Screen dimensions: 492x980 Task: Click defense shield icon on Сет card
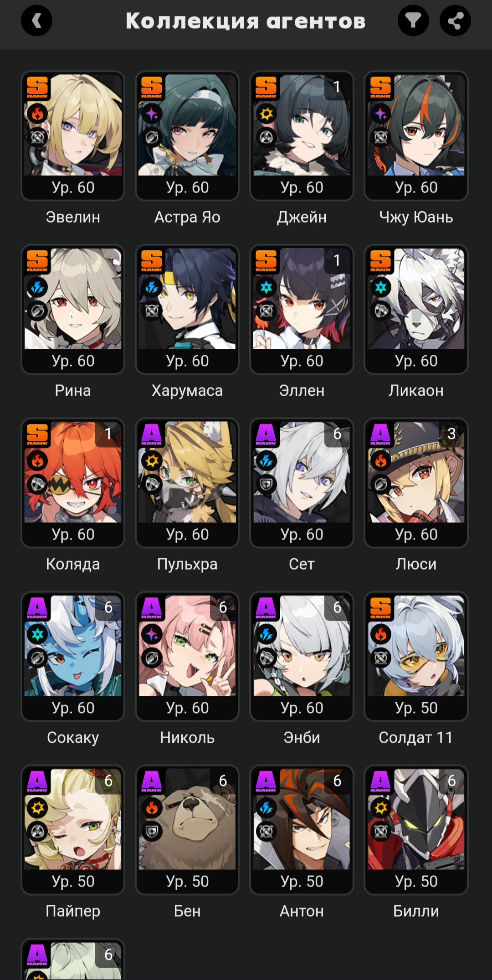(266, 484)
